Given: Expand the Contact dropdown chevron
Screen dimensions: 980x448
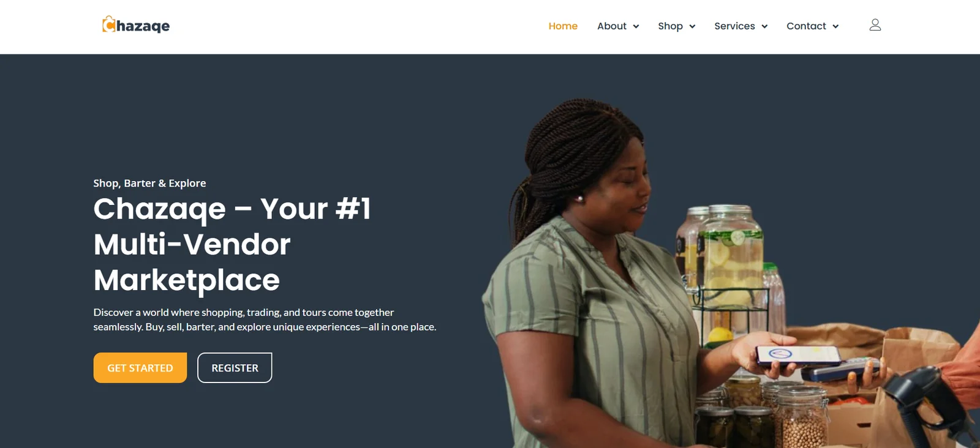Looking at the screenshot, I should pos(835,26).
